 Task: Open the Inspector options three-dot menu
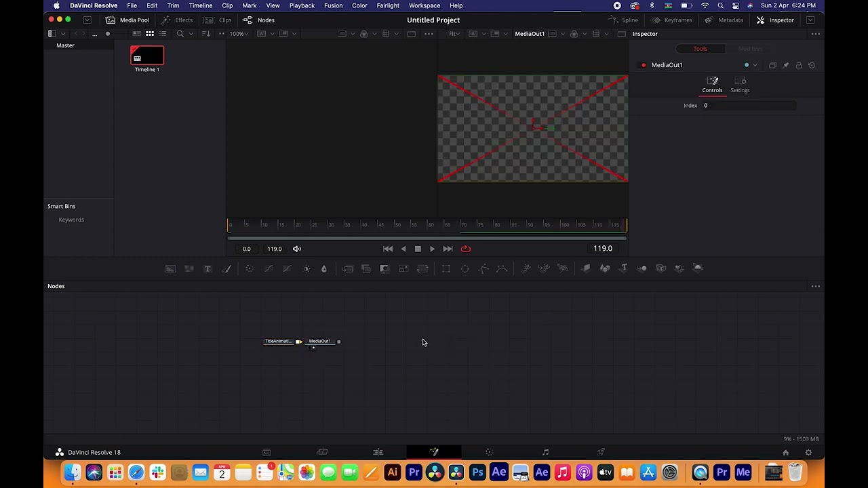816,34
